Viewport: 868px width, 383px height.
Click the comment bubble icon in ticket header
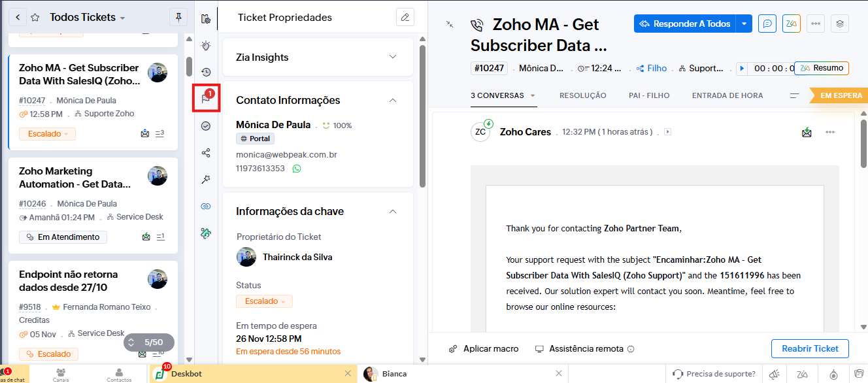click(767, 24)
